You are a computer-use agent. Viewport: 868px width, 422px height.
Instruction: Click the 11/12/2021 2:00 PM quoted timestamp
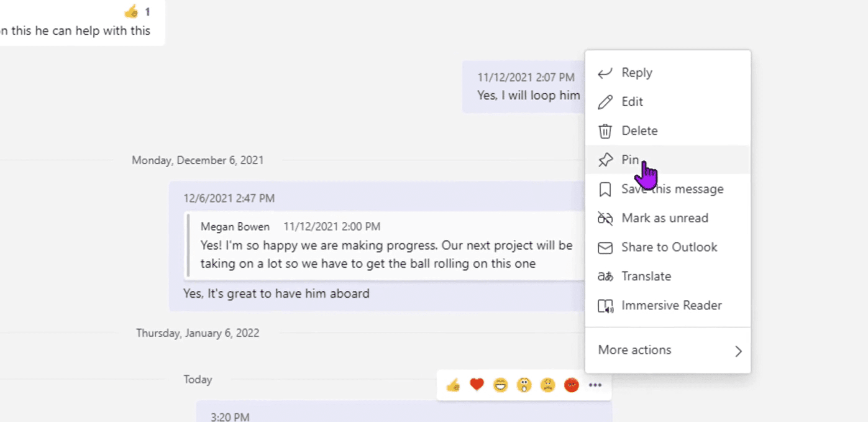[332, 226]
